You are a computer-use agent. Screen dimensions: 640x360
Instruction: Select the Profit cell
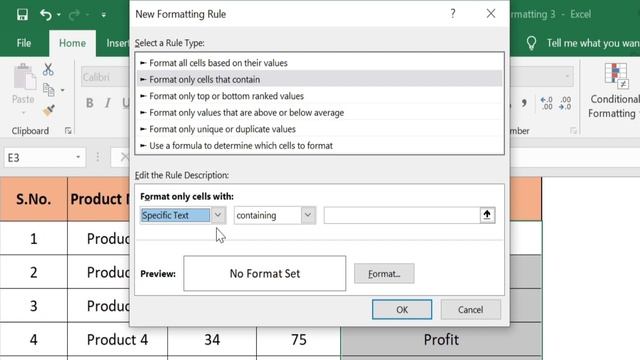(441, 340)
